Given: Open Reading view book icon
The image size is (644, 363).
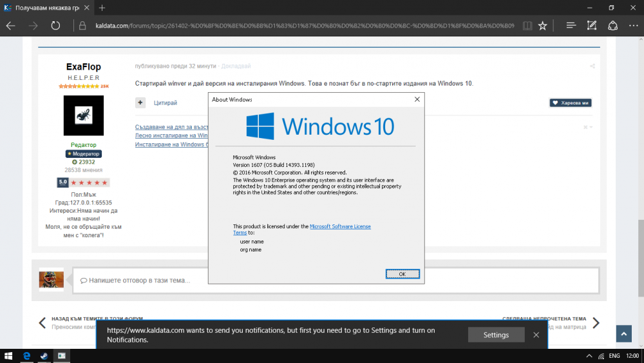Looking at the screenshot, I should [x=527, y=26].
